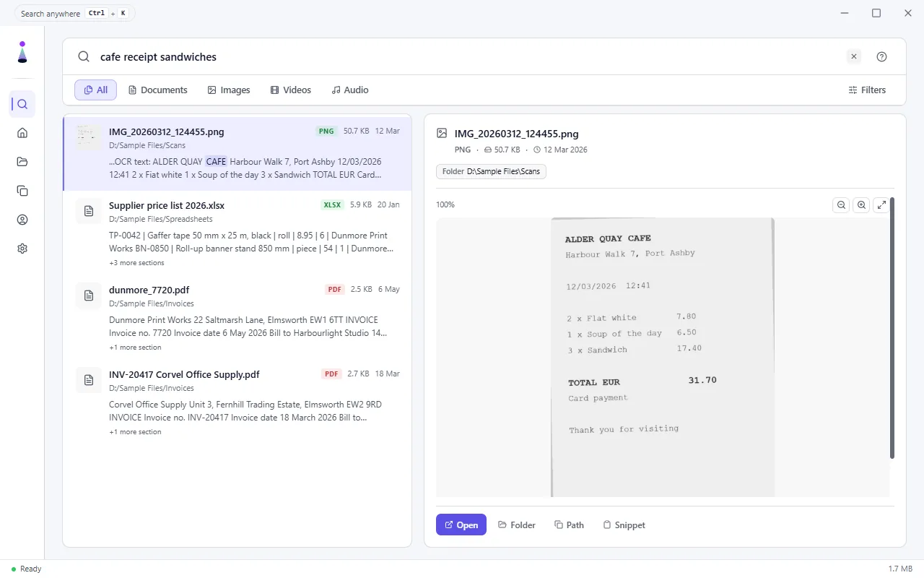Click the INV-20417 PDF file icon

click(x=89, y=380)
